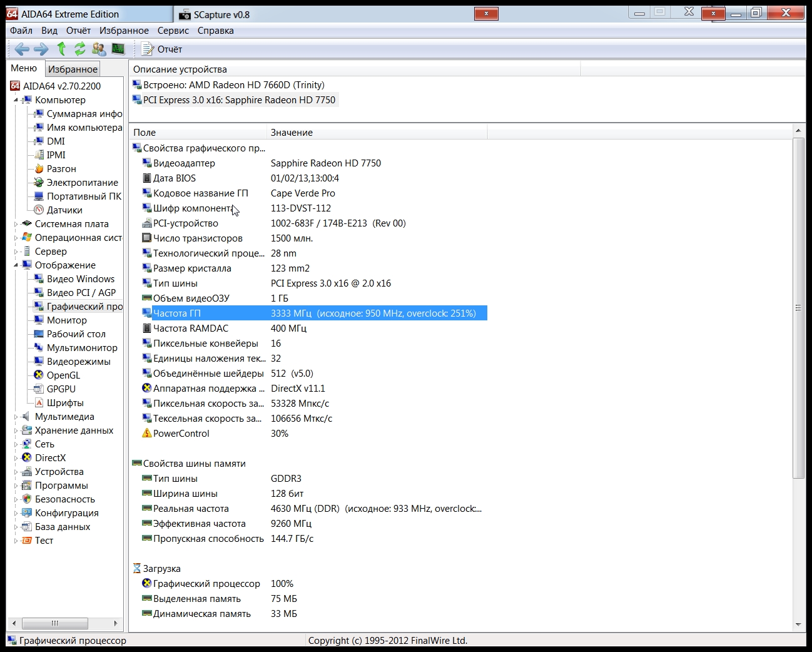Open the Справка menu
812x652 pixels.
216,31
